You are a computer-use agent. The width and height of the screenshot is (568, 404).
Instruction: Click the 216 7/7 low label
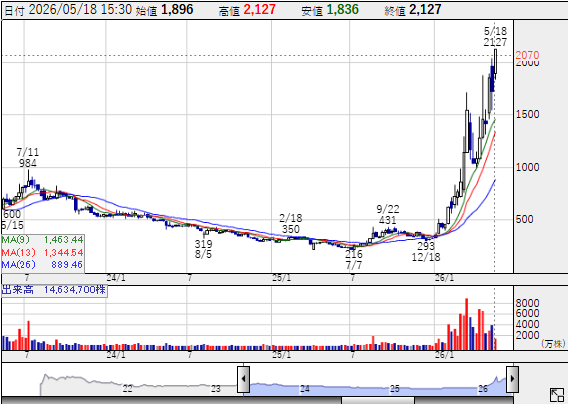[354, 259]
